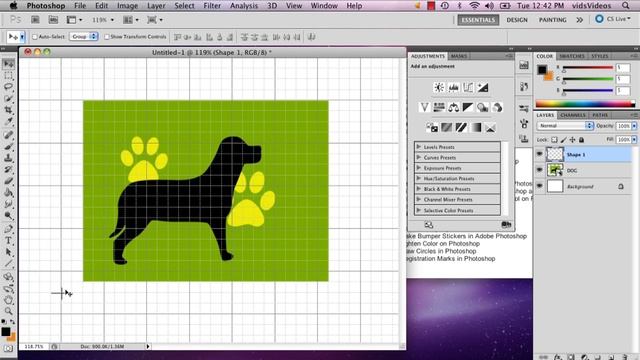Select the Brush tool
The image size is (640, 360).
[x=9, y=146]
